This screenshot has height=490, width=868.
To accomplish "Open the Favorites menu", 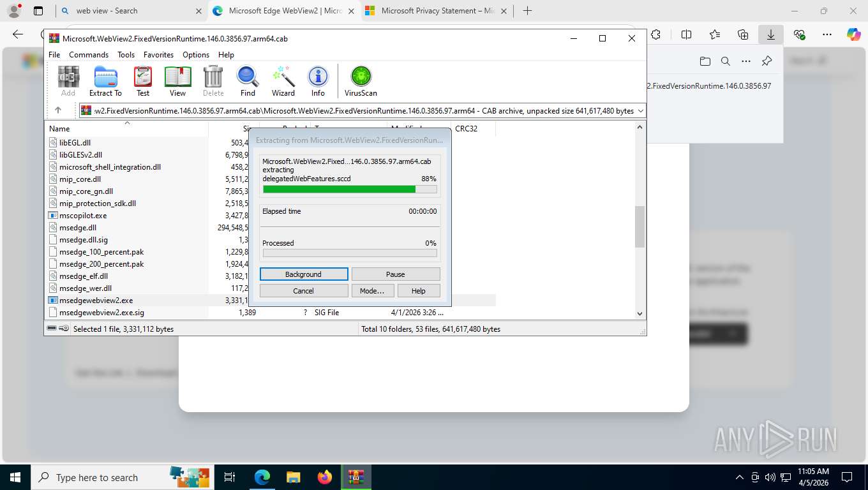I will pos(158,55).
